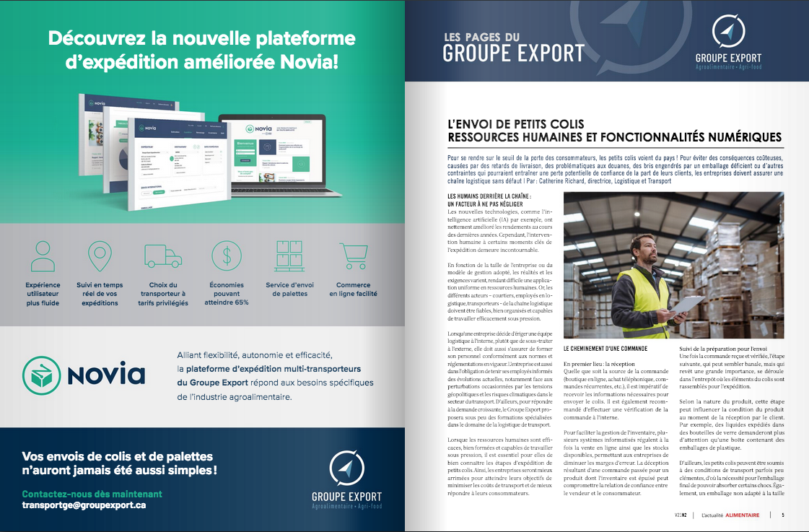This screenshot has width=809, height=532.
Task: Click the Contactez-nous dès maintenant text
Action: (x=92, y=494)
